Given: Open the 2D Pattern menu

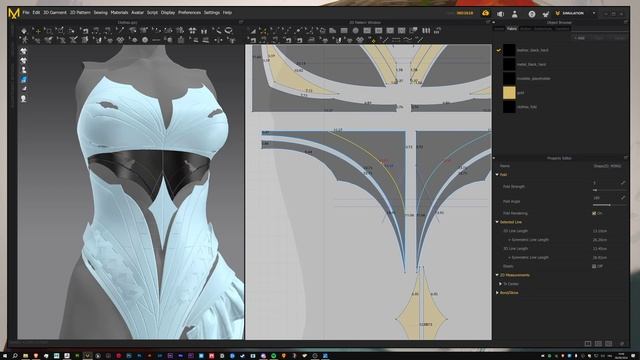Looking at the screenshot, I should click(80, 13).
